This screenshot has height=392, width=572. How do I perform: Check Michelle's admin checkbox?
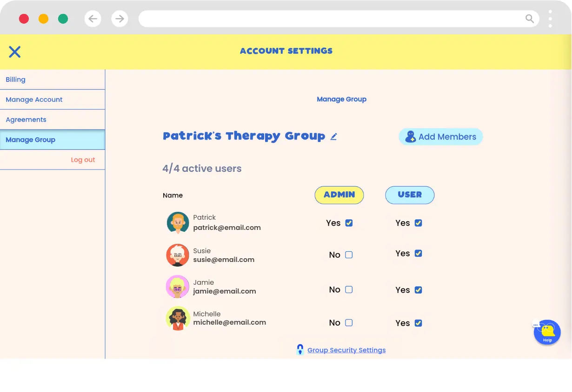coord(349,322)
